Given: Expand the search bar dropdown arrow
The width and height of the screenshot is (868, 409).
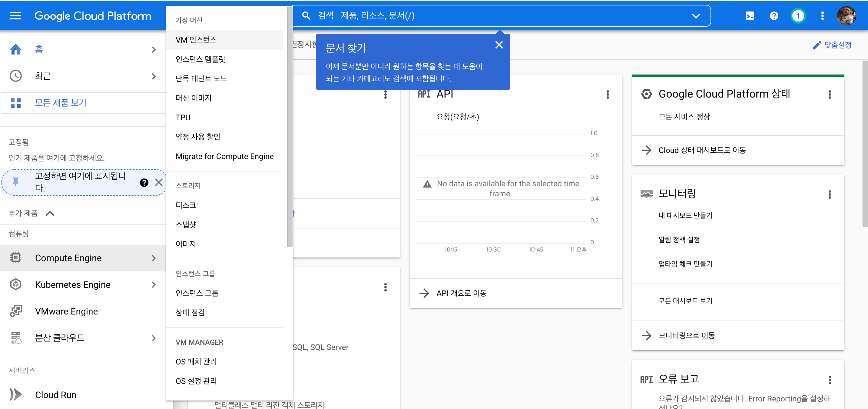Looking at the screenshot, I should coord(695,16).
